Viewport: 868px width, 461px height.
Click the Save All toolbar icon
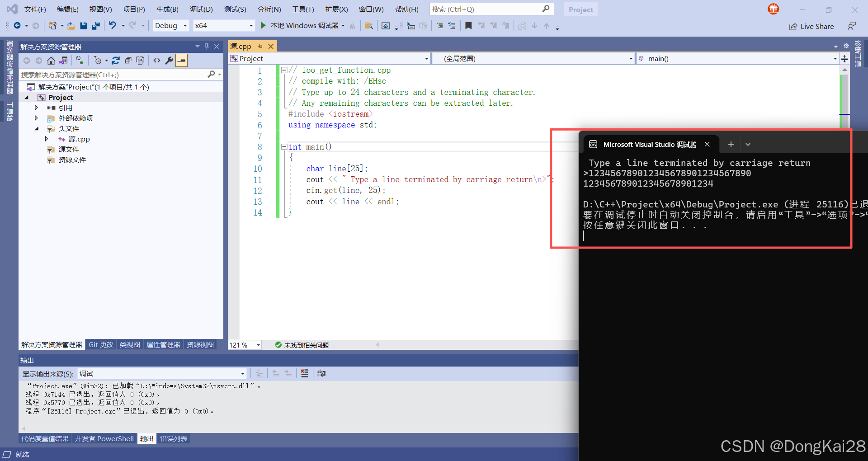[x=95, y=26]
